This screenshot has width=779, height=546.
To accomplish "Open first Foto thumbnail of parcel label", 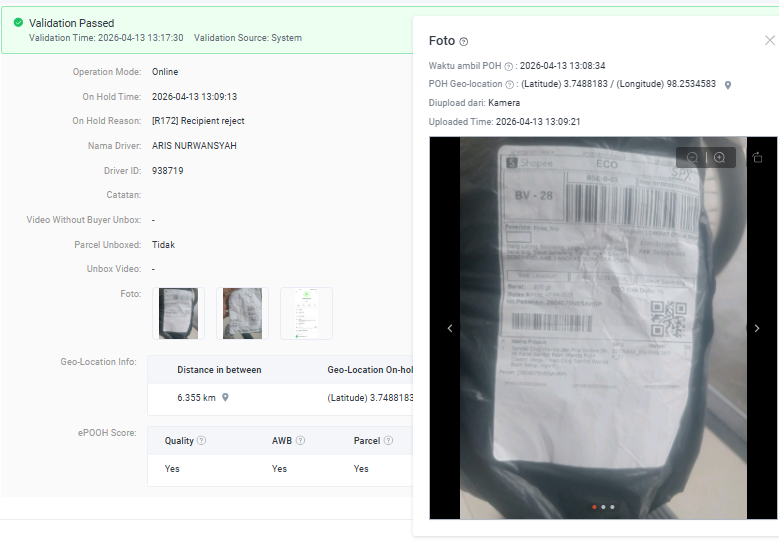I will click(178, 313).
